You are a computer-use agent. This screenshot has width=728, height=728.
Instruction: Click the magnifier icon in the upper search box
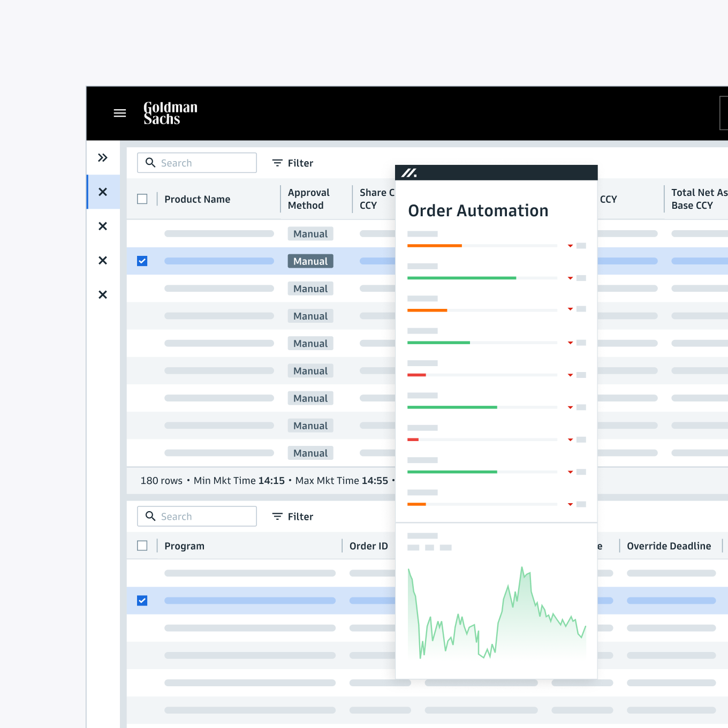[150, 163]
